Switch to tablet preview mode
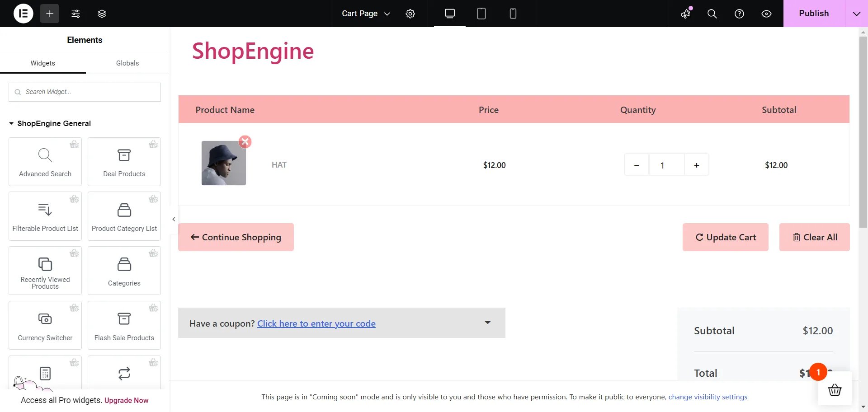This screenshot has width=868, height=412. coord(481,14)
